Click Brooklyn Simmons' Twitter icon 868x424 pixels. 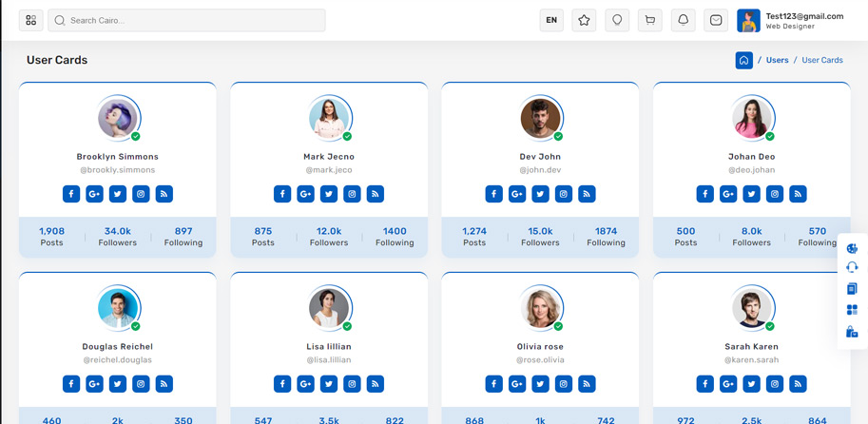click(118, 194)
